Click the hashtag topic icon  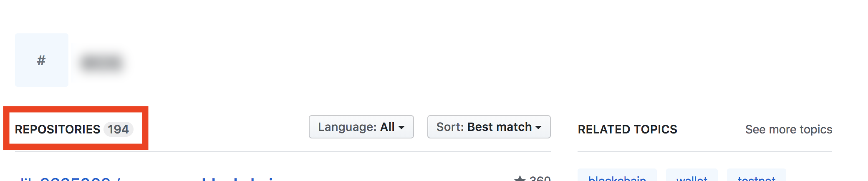[x=41, y=60]
